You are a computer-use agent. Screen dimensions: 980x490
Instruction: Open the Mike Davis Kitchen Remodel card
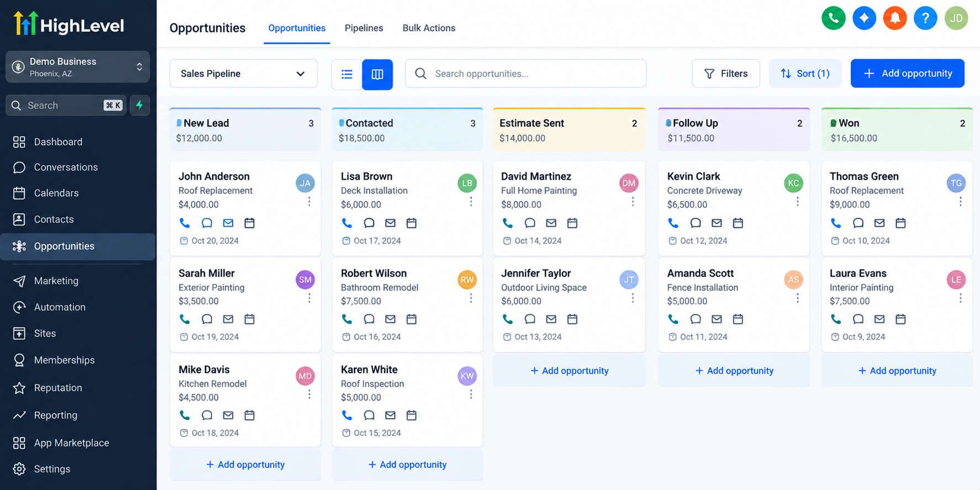tap(245, 401)
